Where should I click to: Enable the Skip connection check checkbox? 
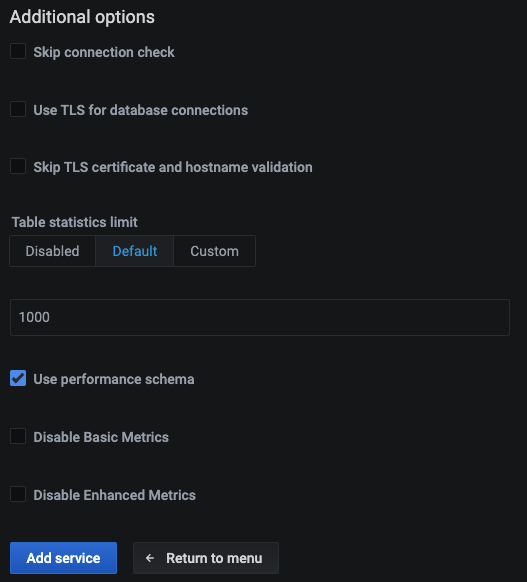(x=18, y=51)
